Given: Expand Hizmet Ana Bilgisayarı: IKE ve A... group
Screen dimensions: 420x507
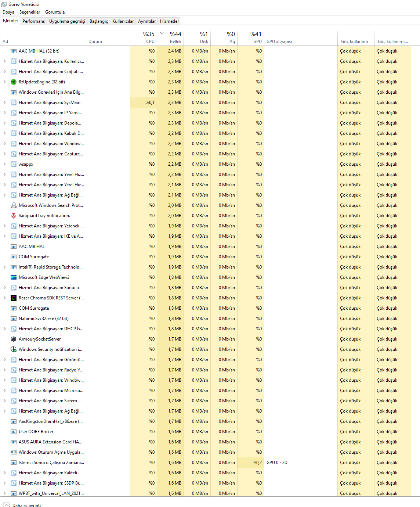Looking at the screenshot, I should [x=4, y=236].
